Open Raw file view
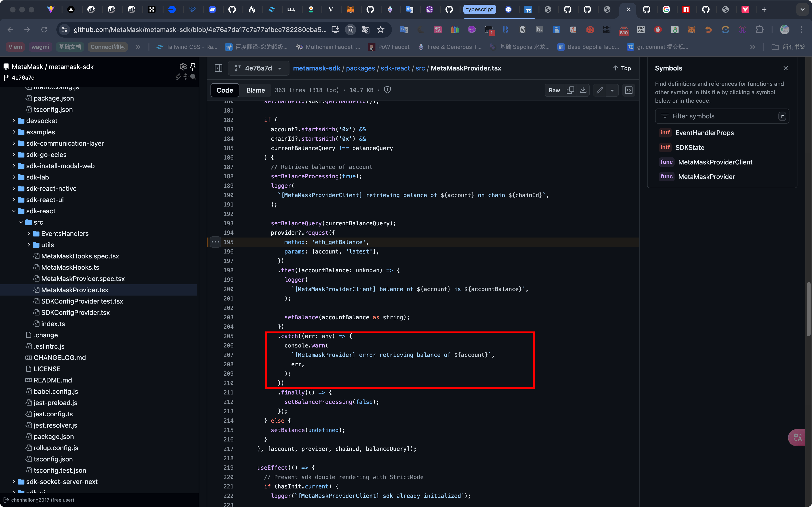 coord(554,90)
